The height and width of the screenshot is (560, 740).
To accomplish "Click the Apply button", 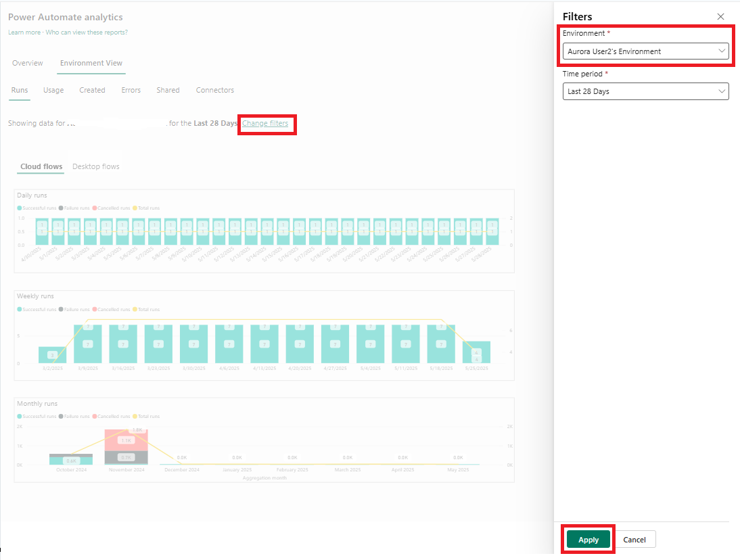I will point(588,540).
